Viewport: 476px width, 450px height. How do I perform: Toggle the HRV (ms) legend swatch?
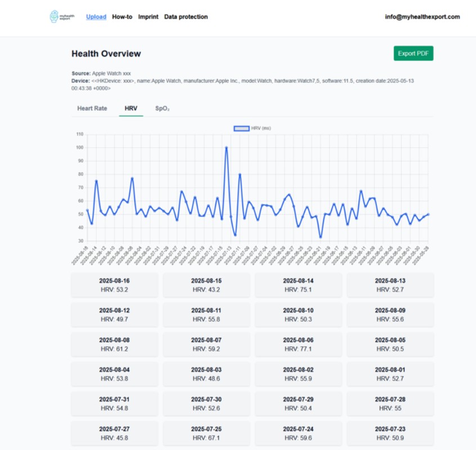[241, 128]
